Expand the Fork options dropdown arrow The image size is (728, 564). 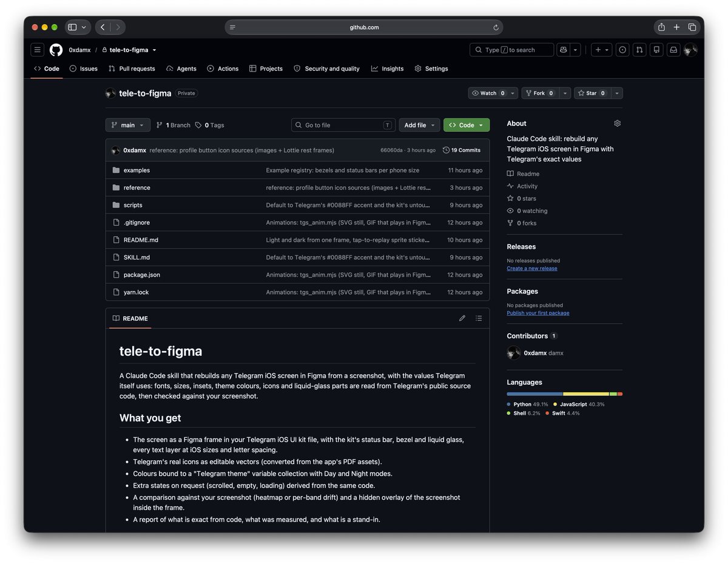click(565, 93)
